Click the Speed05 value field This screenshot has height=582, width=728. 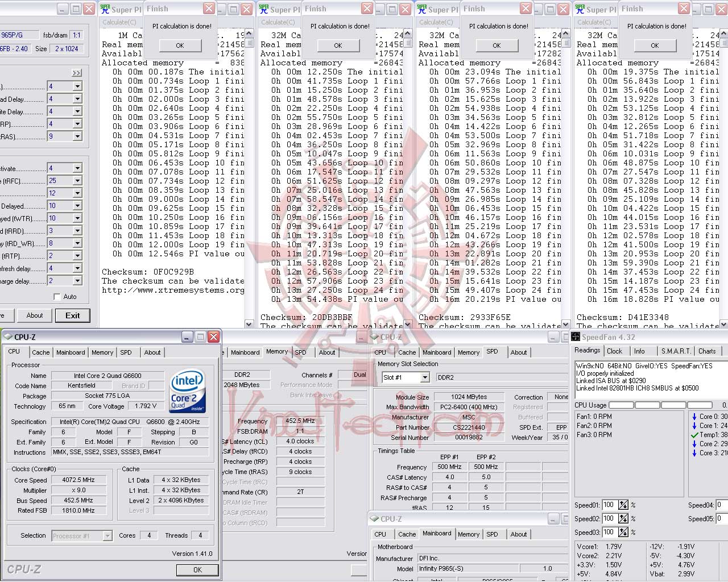point(722,518)
